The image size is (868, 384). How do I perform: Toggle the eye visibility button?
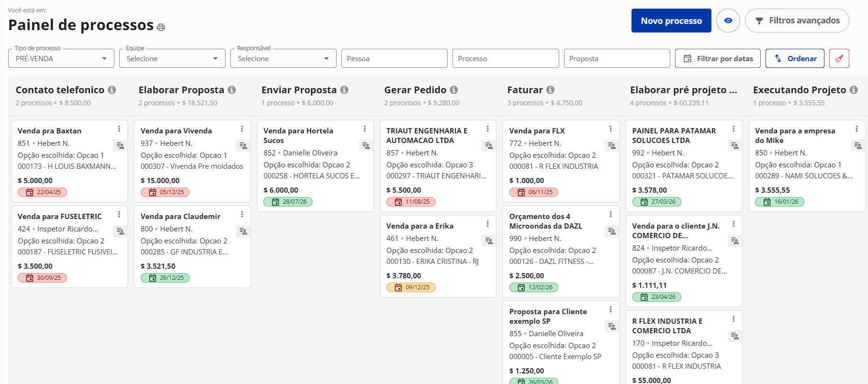click(x=728, y=21)
